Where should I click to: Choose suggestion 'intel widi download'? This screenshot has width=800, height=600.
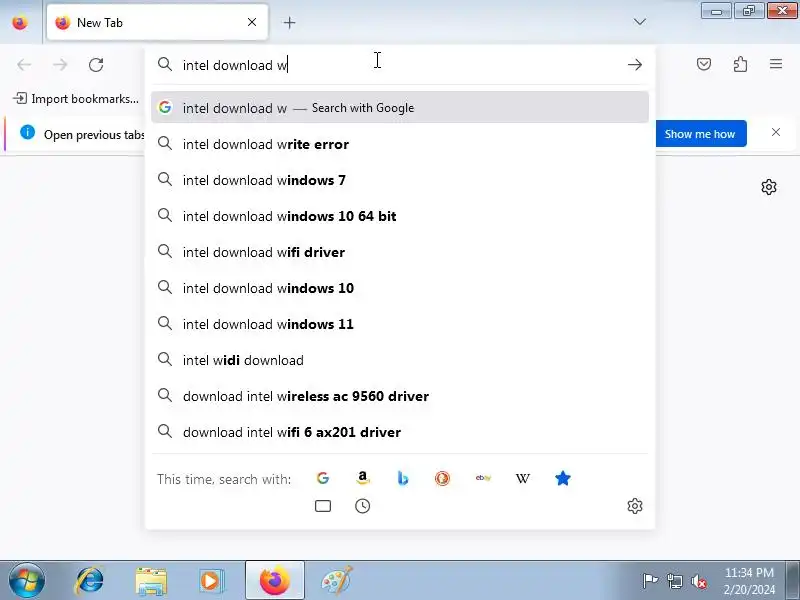tap(399, 360)
